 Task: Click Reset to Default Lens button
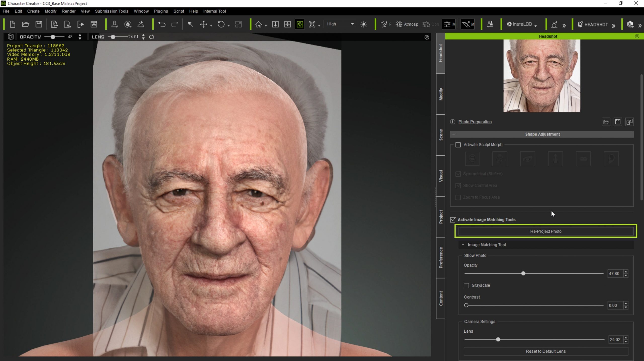click(x=546, y=351)
